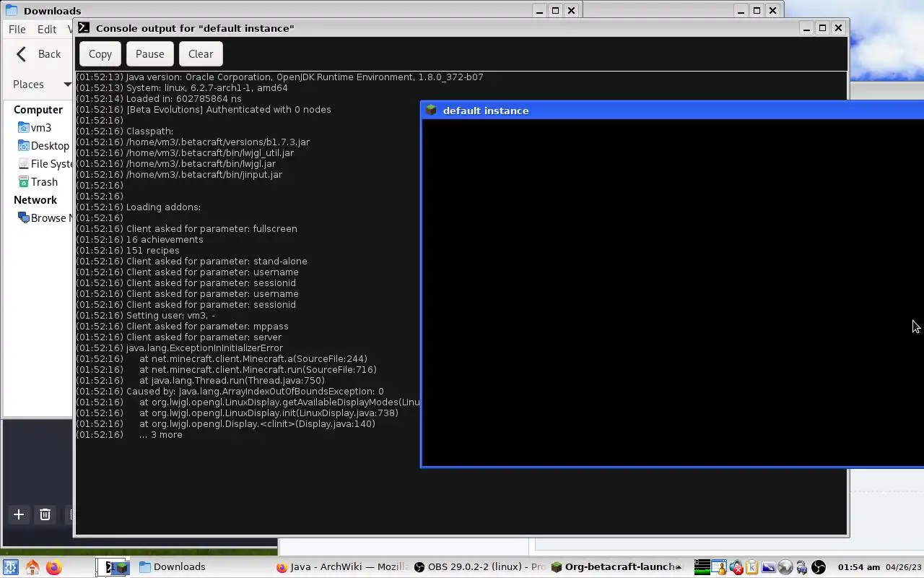Click the plus add icon at bottom left
This screenshot has height=578, width=924.
point(19,514)
